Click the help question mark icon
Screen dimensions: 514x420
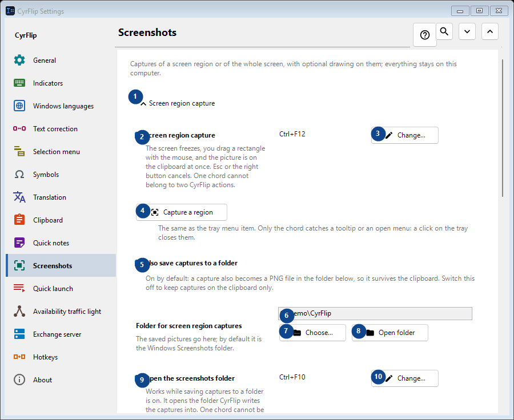coord(425,35)
